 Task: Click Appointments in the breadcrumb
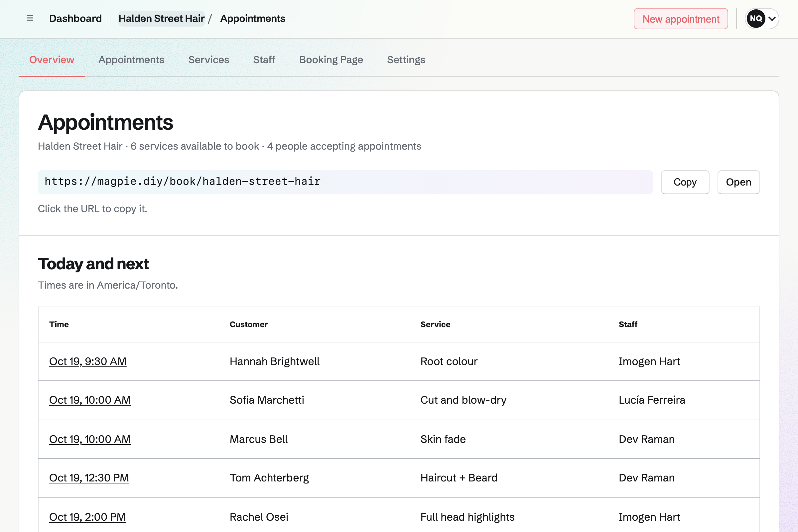[x=253, y=18]
